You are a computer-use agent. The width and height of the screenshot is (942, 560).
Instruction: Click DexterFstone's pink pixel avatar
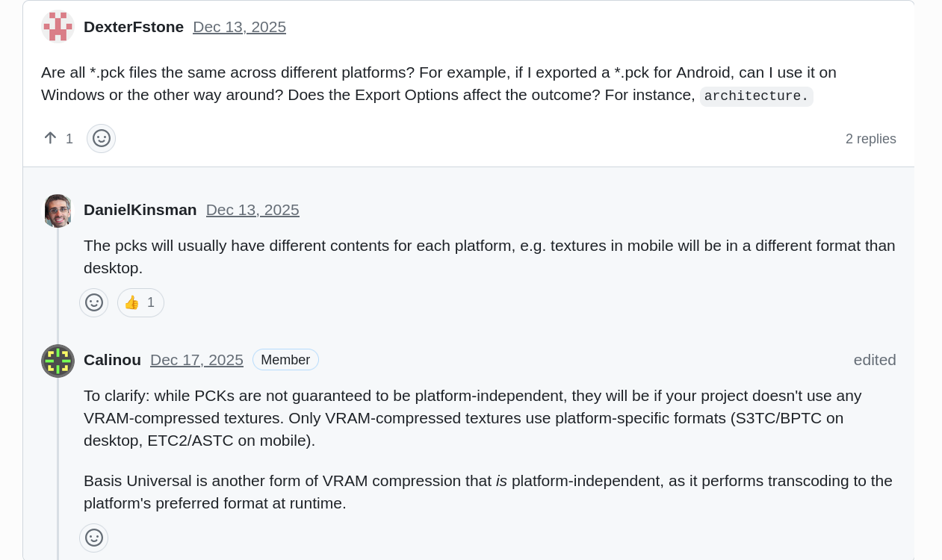tap(58, 27)
